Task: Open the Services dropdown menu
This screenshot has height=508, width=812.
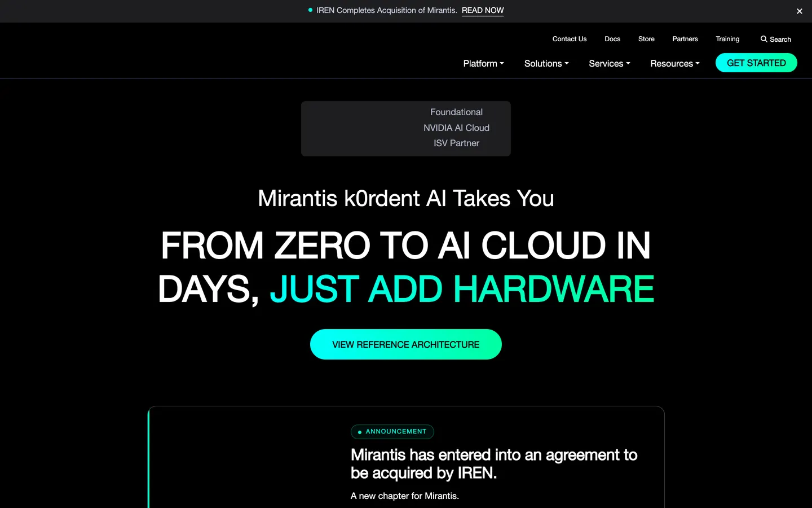Action: pyautogui.click(x=610, y=63)
